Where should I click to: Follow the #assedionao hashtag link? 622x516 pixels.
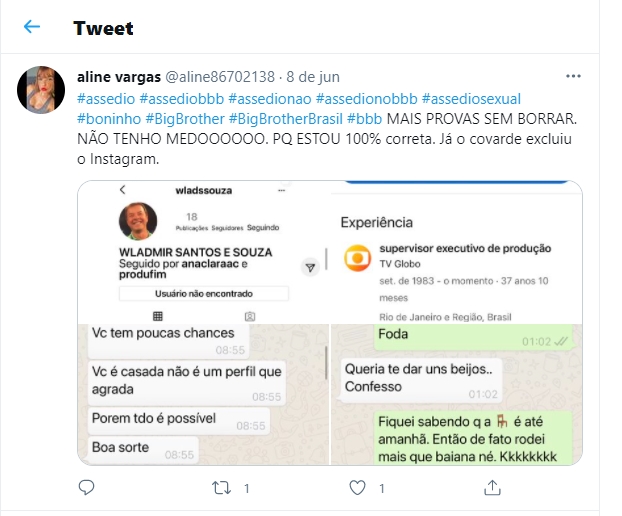tap(270, 99)
